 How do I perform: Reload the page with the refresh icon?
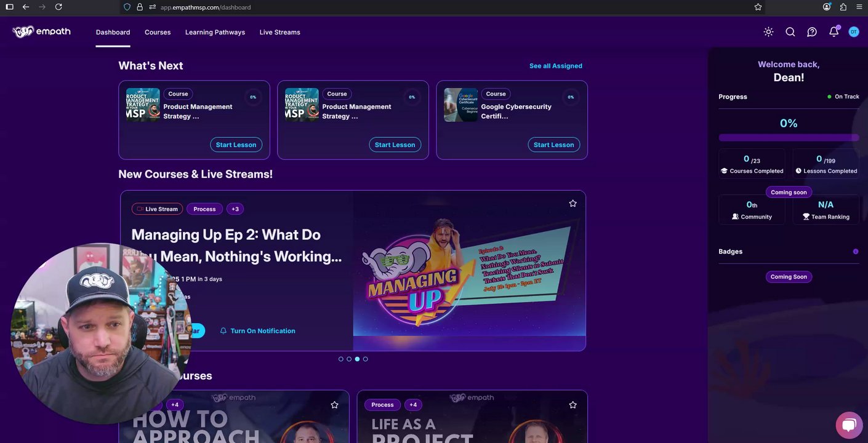tap(58, 7)
